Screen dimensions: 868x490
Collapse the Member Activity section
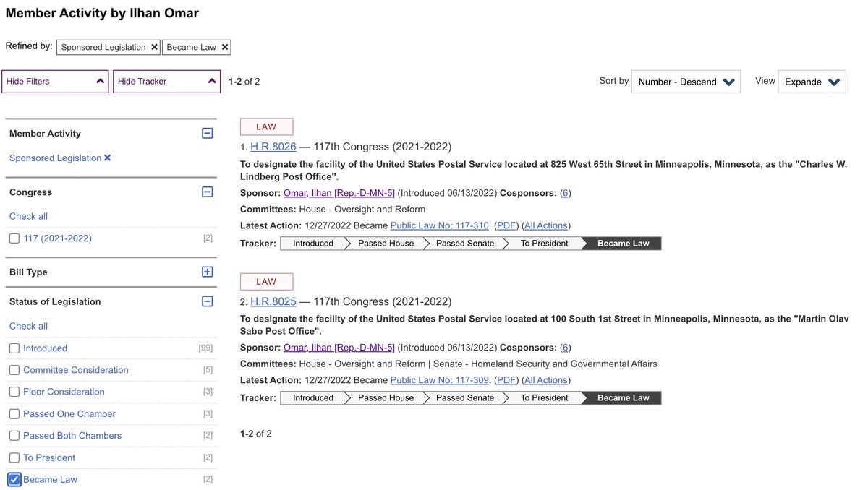click(208, 132)
